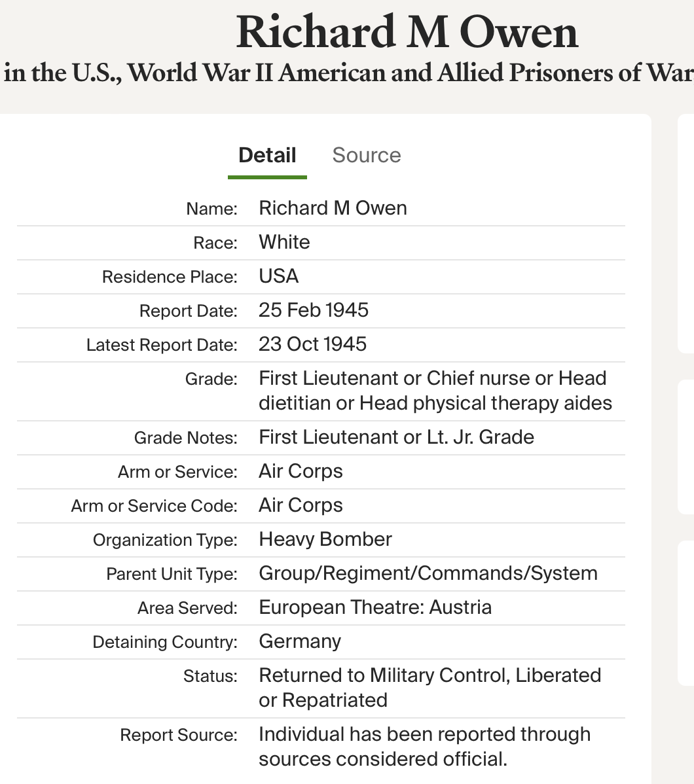Screen dimensions: 694x784
Task: Click the Report Source description text
Action: (424, 747)
